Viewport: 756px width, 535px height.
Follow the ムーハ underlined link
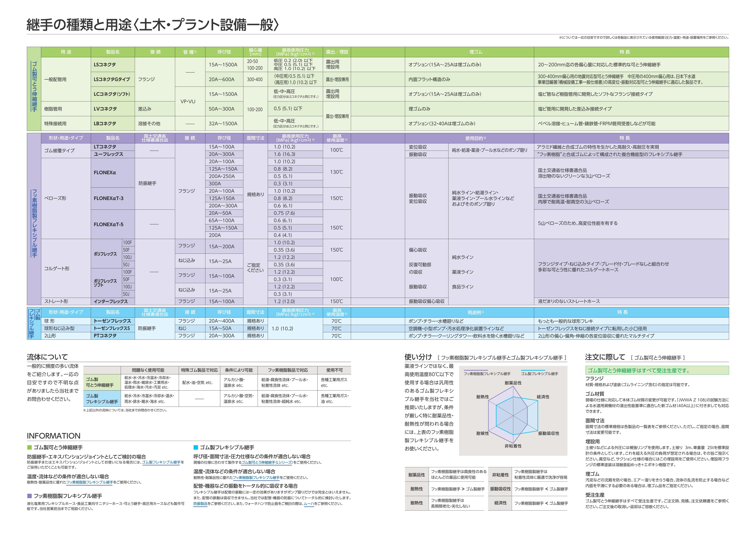(309, 504)
